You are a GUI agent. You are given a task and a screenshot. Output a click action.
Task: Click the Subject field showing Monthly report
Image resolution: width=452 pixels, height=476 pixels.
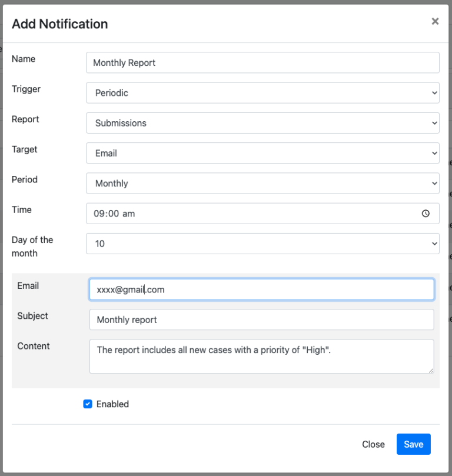(261, 319)
